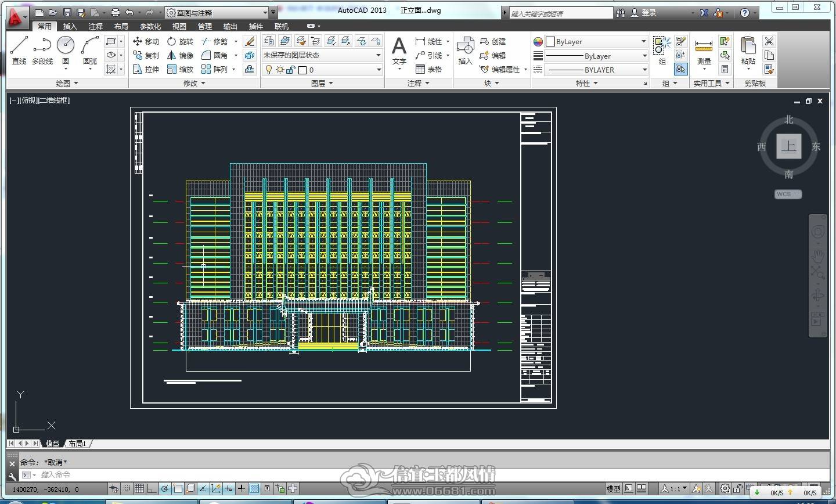Screen dimensions: 836x504
Task: Switch to the 布局1 layout tab
Action: coord(77,444)
